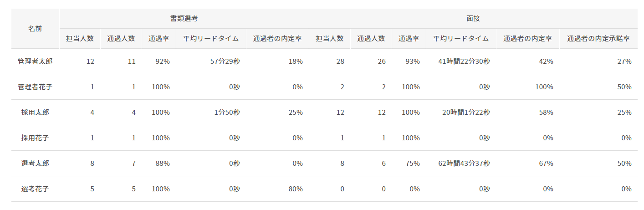Click the 面接 group header
Image resolution: width=644 pixels, height=210 pixels.
point(473,19)
